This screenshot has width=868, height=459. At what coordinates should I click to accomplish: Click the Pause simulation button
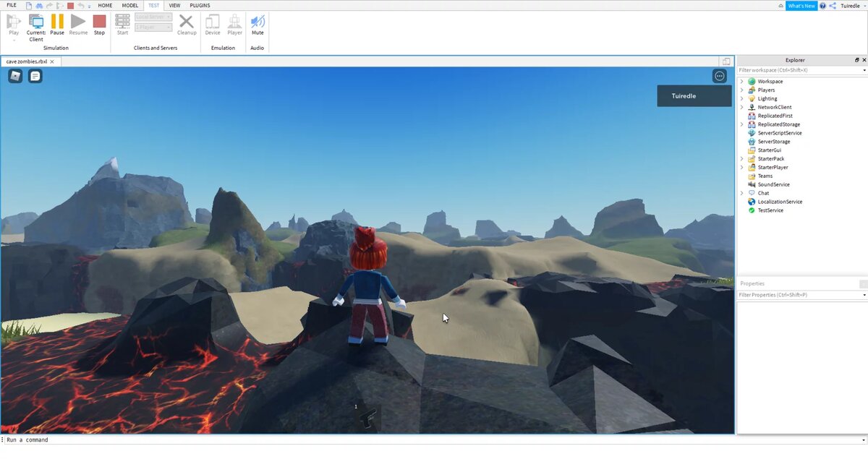[x=57, y=25]
